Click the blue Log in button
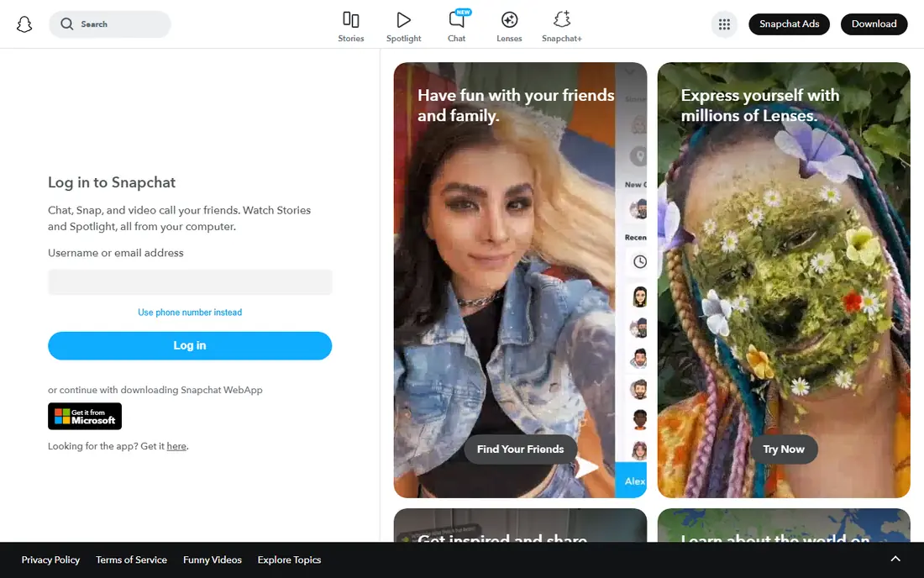Viewport: 924px width, 578px height. pyautogui.click(x=190, y=346)
